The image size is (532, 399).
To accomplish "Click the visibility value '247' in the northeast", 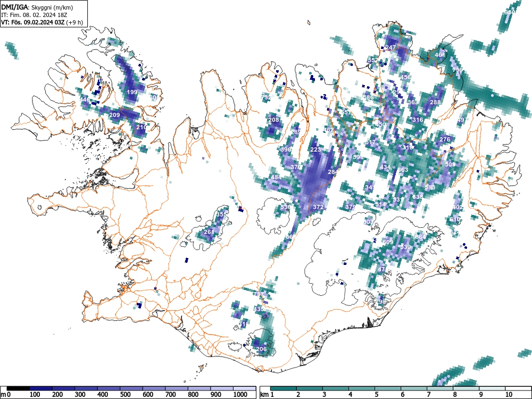I will point(391,47).
